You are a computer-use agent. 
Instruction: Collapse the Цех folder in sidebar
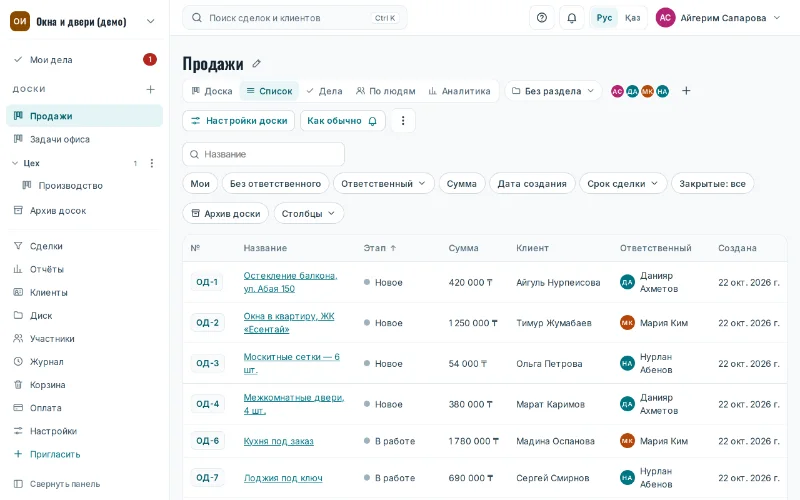point(15,163)
